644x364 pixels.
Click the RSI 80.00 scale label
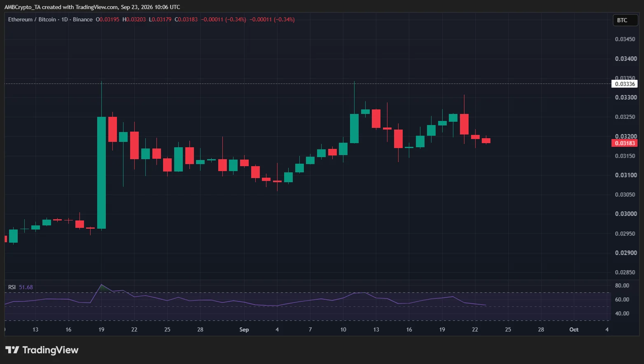(x=622, y=285)
